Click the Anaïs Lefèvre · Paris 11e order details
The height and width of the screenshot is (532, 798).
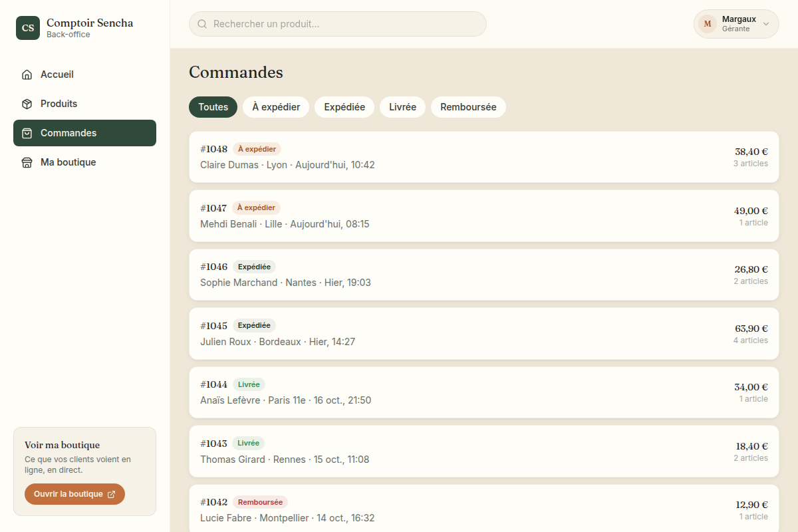[285, 400]
